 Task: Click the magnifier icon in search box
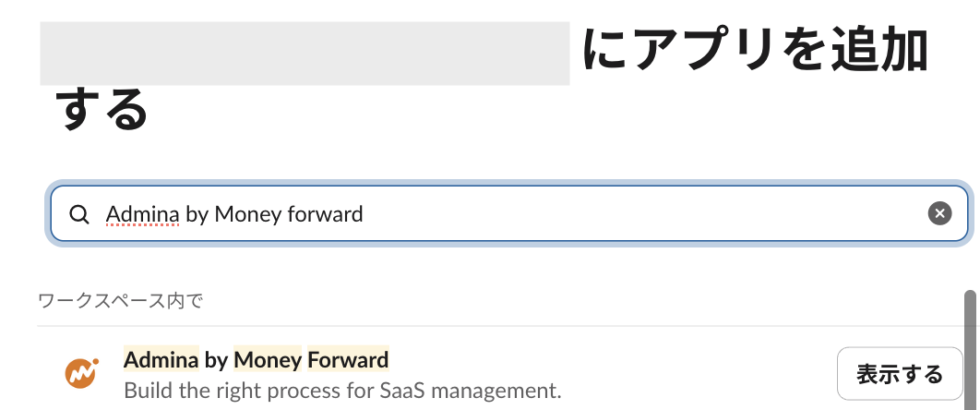[79, 214]
